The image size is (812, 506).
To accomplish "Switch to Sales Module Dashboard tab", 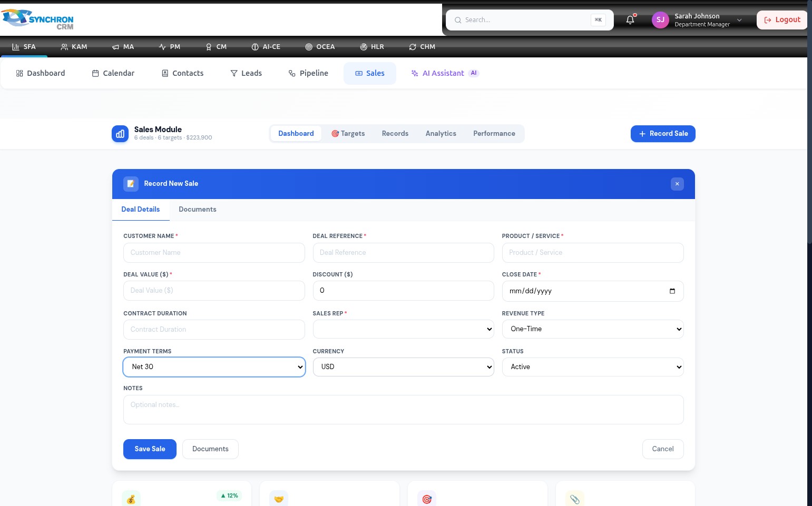I will 296,134.
